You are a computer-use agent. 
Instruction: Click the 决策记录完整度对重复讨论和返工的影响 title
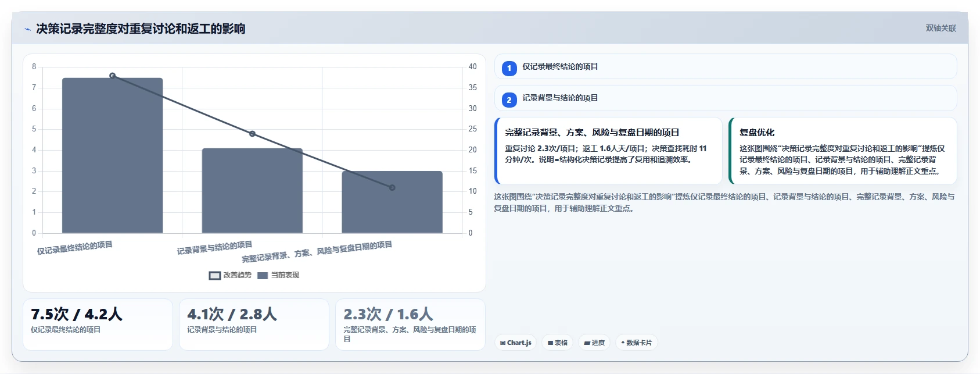[141, 29]
